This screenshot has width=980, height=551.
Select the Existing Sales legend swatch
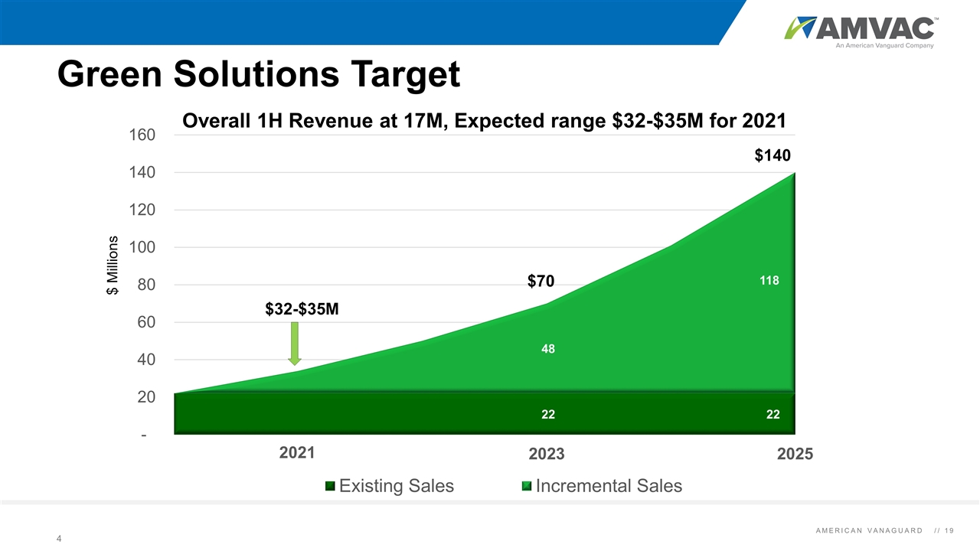click(x=330, y=486)
